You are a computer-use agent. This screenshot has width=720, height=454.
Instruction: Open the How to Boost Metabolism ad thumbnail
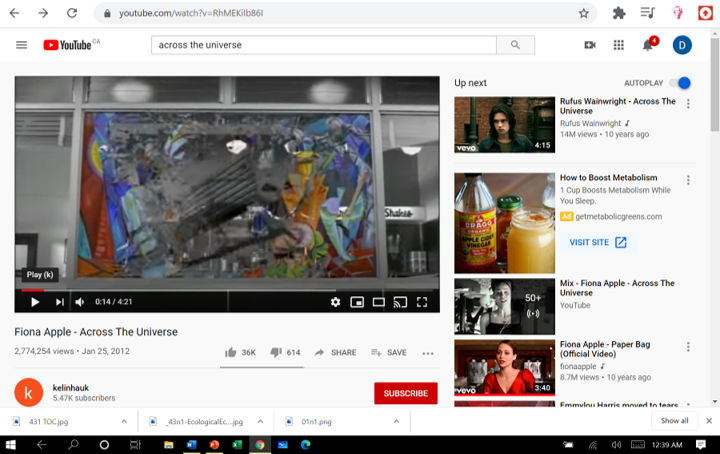tap(504, 223)
